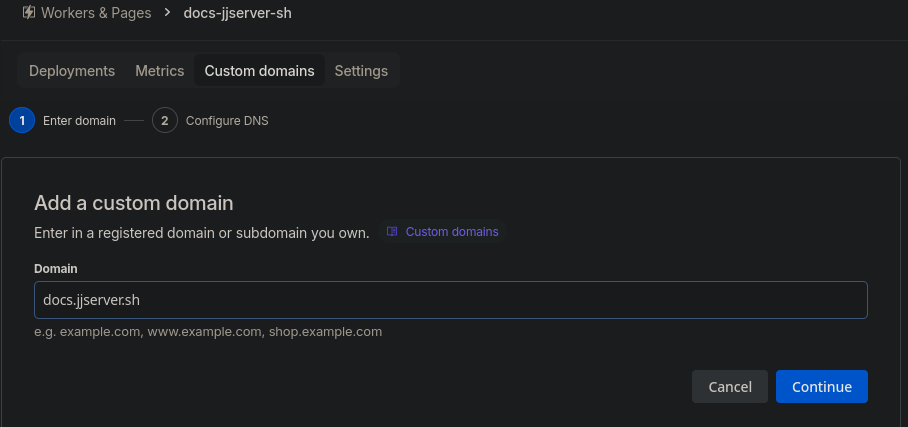Click the Enter domain step label
The image size is (908, 427).
[79, 121]
